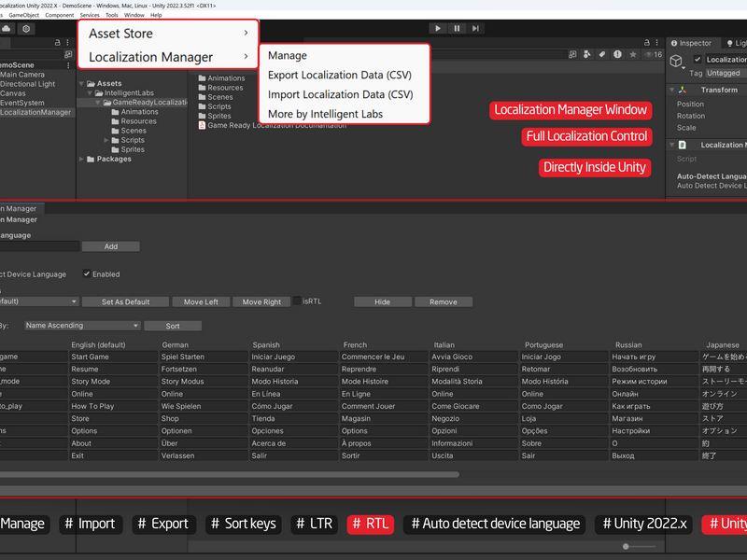
Task: Click the new language name input field
Action: click(x=39, y=246)
